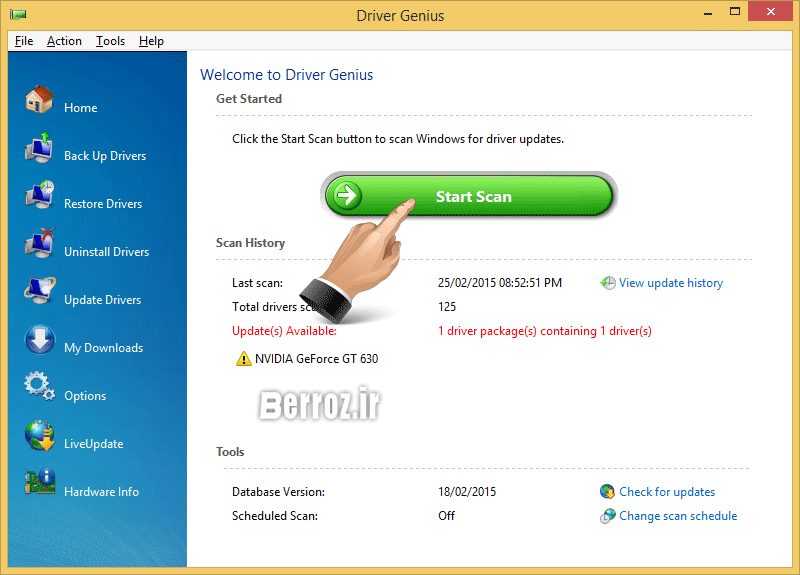The image size is (800, 575).
Task: Click the total drivers scanned value 125
Action: click(x=447, y=307)
